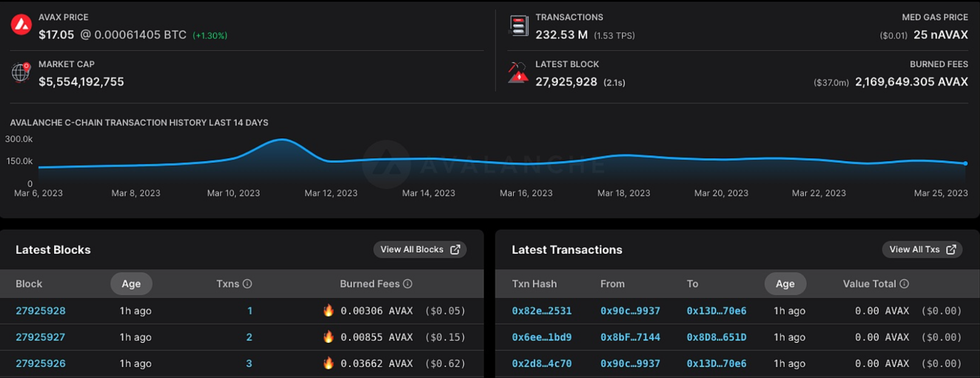Open sender address 0x8bF…7144

[630, 337]
